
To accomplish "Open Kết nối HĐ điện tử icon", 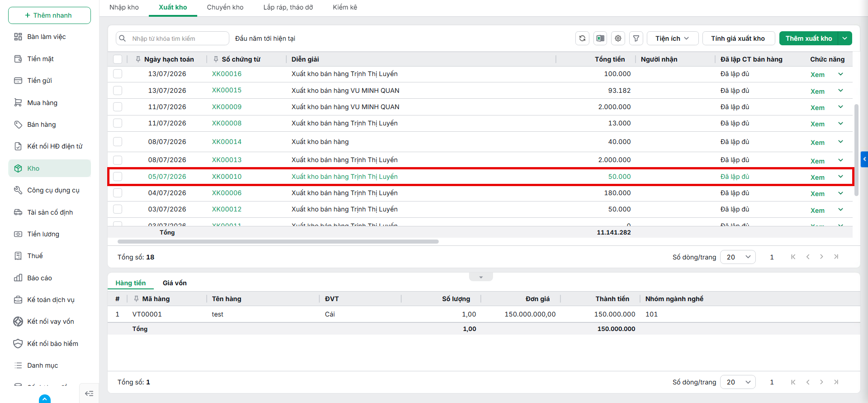I will 18,146.
